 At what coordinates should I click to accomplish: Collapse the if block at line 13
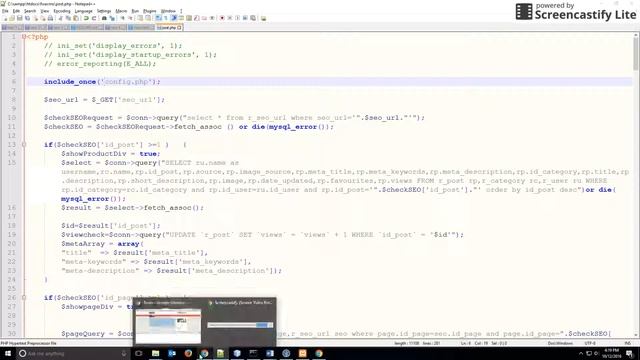pos(24,144)
